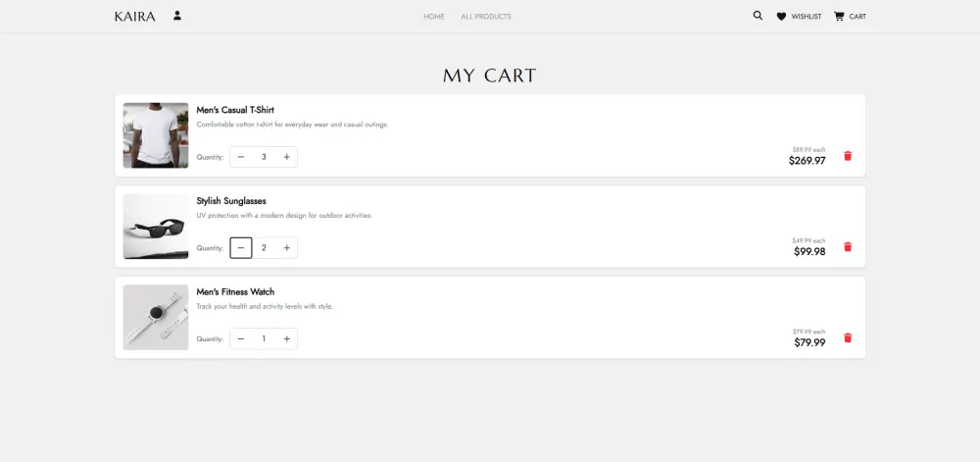The image size is (980, 462).
Task: Decrease Stylish Sunglasses quantity
Action: pos(241,248)
